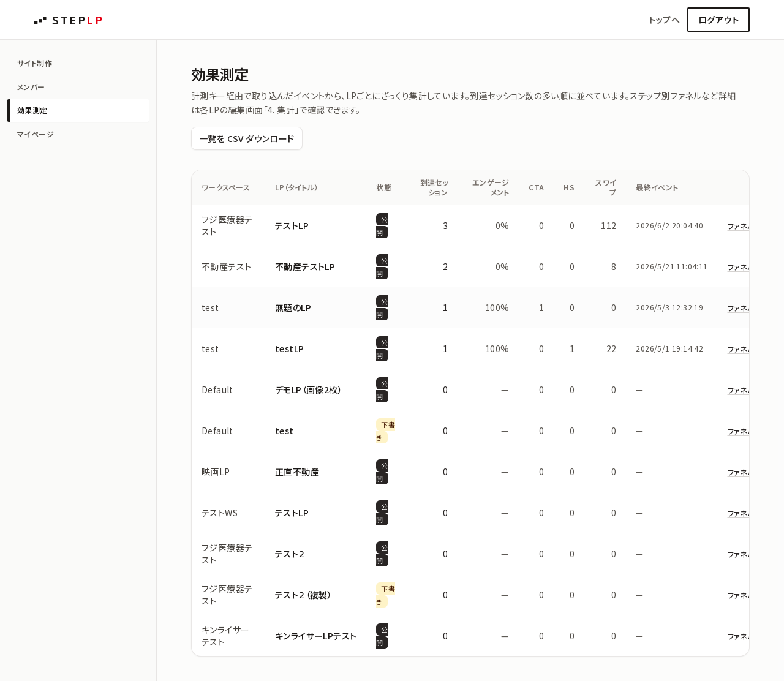Click the ログアウト button

point(718,20)
